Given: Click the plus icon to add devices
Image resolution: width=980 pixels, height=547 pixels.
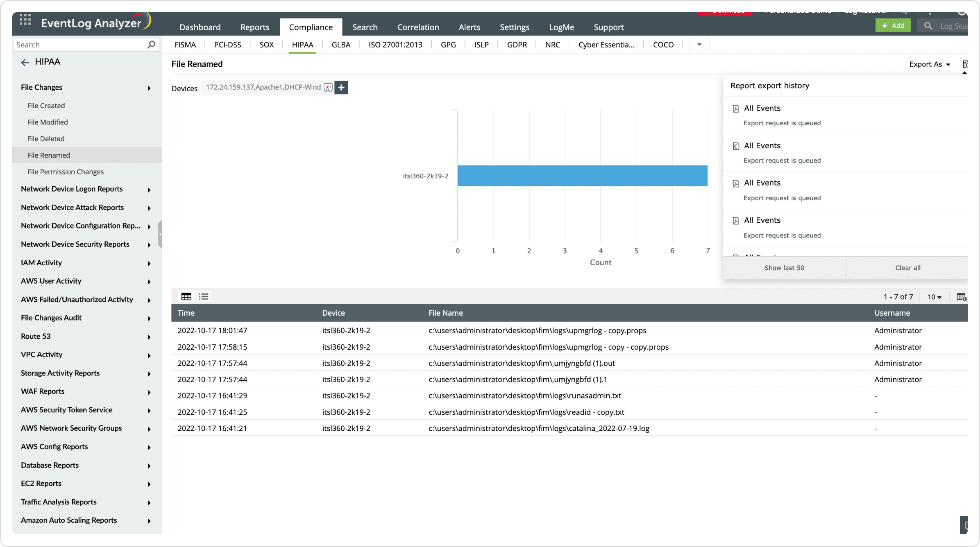Looking at the screenshot, I should [341, 88].
